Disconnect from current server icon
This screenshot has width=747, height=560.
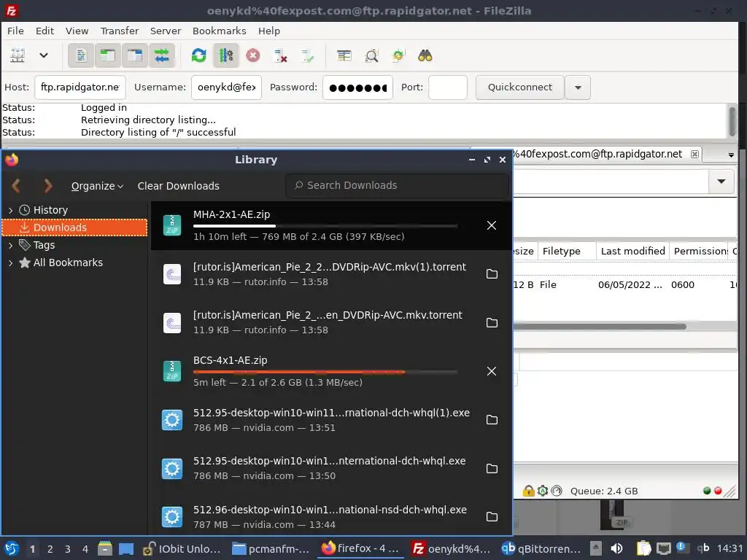coord(280,55)
